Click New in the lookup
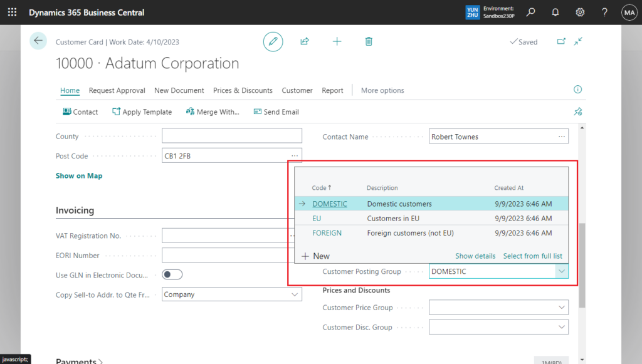642x364 pixels. click(x=316, y=256)
